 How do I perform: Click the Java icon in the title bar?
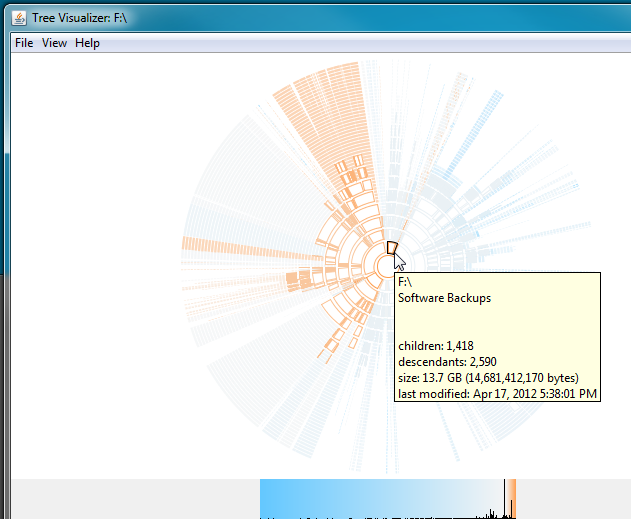[19, 18]
